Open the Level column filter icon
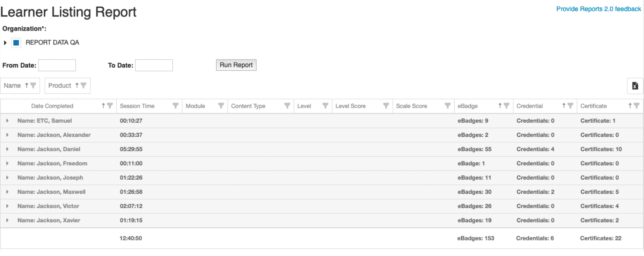Image resolution: width=644 pixels, height=256 pixels. [x=325, y=106]
